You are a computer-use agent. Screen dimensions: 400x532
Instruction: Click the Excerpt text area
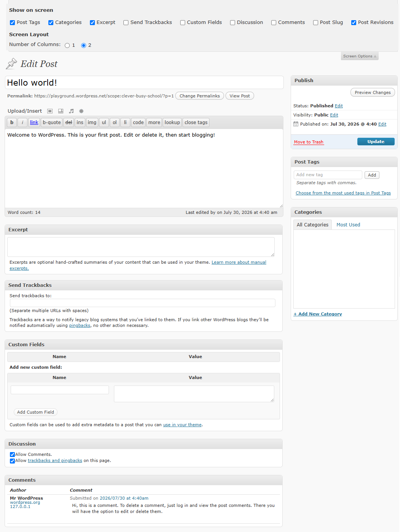141,247
